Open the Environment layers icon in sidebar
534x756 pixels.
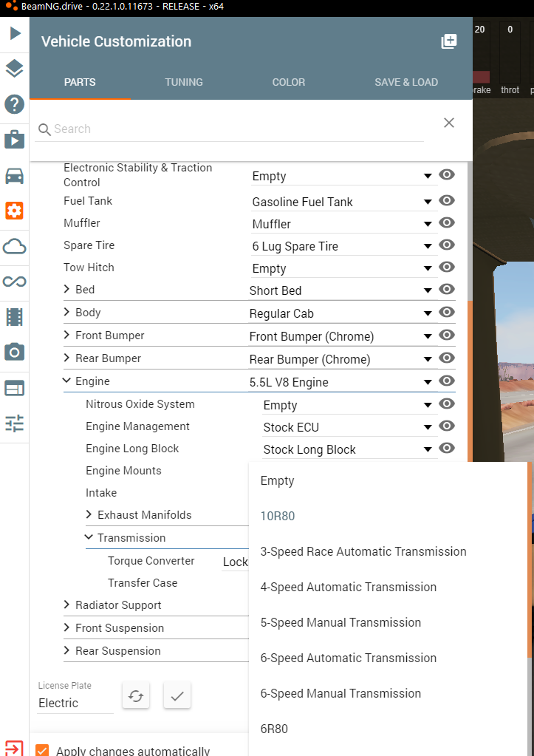pos(15,69)
